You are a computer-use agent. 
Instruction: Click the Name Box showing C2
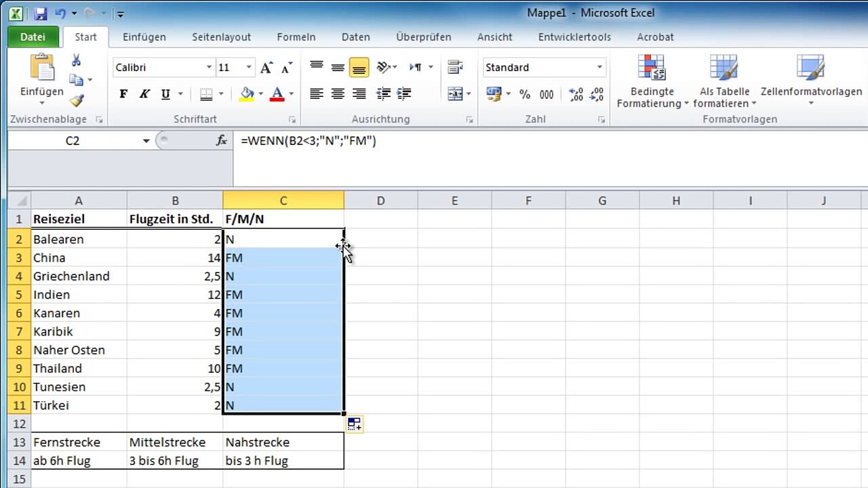(73, 140)
